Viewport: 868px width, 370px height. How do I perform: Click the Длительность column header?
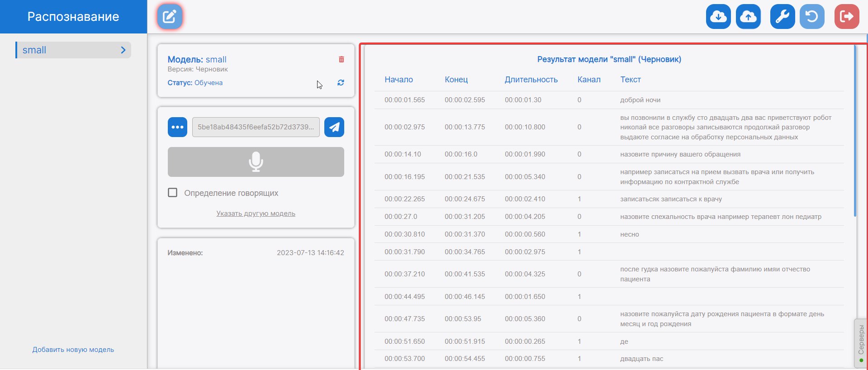coord(531,80)
